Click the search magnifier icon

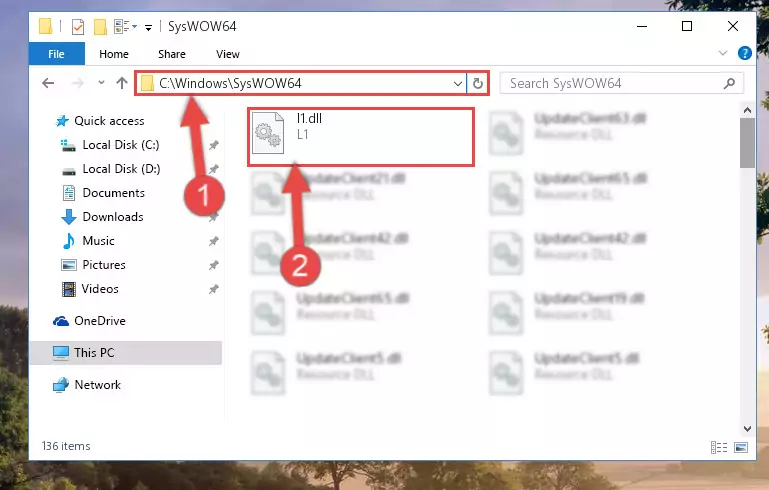pos(729,83)
